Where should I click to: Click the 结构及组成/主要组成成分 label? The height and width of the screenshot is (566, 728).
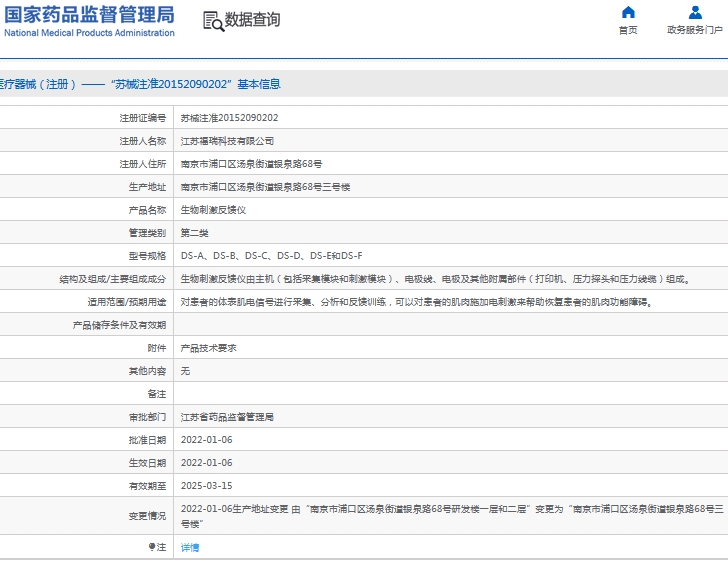[112, 279]
